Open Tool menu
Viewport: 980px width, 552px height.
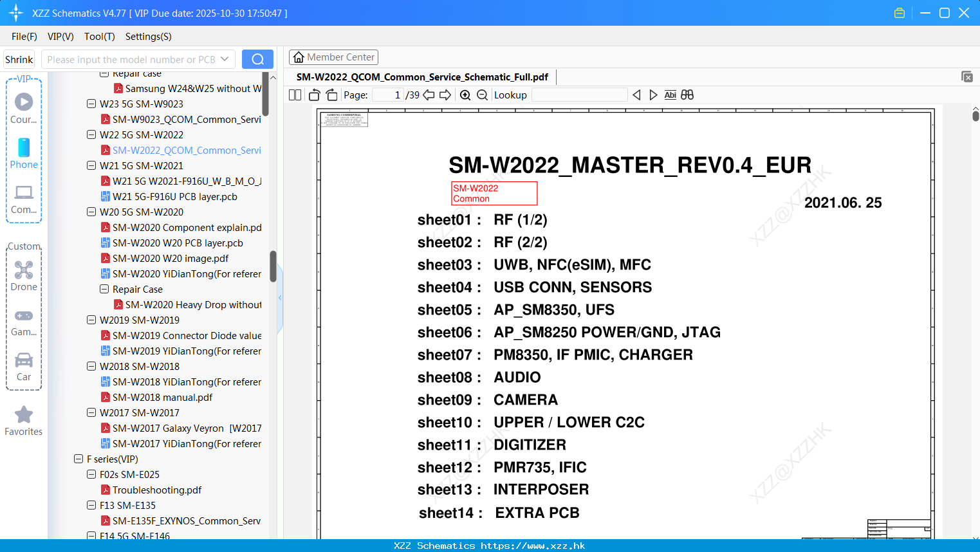coord(100,37)
